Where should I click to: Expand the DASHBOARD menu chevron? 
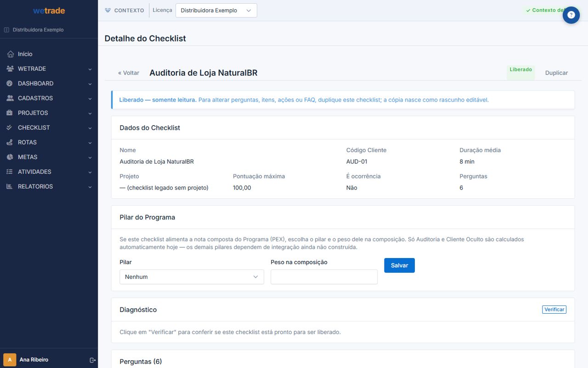coord(90,84)
